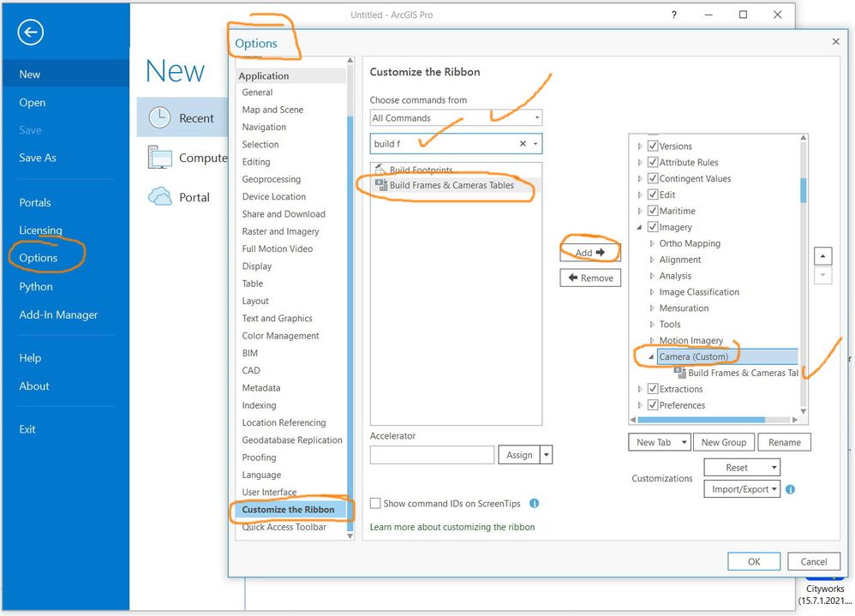This screenshot has height=616, width=855.
Task: Open Licensing in the backstage menu
Action: click(40, 230)
